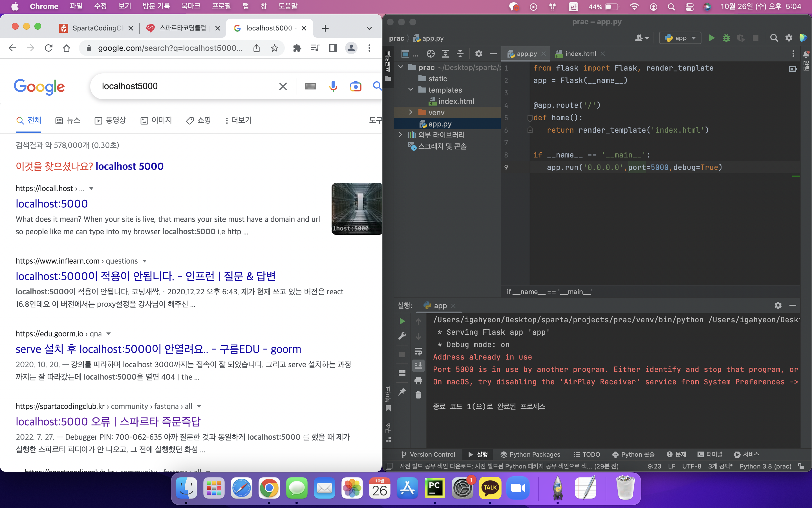Open localhost:5000 locall.host result
Viewport: 812px width, 508px height.
[52, 203]
